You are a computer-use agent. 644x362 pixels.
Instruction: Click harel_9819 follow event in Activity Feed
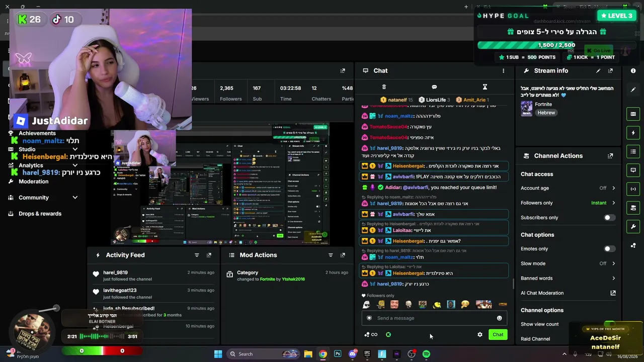point(153,276)
